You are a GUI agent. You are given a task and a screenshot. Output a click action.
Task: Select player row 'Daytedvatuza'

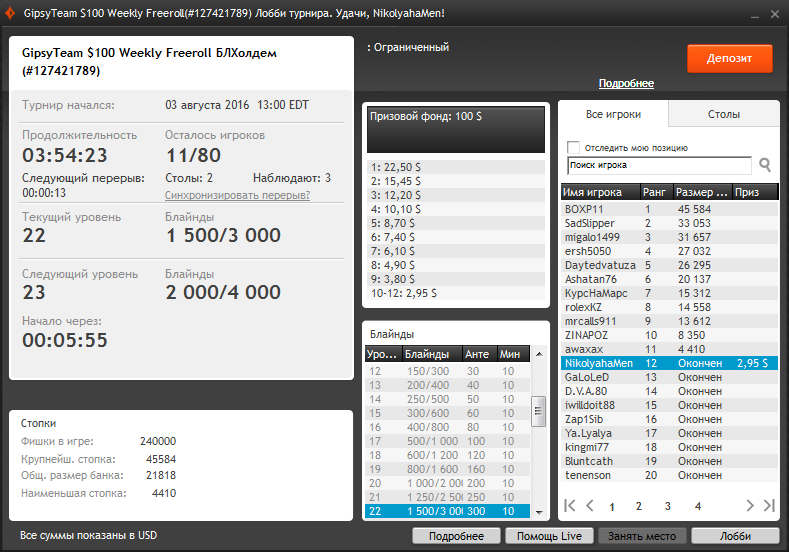pos(669,265)
